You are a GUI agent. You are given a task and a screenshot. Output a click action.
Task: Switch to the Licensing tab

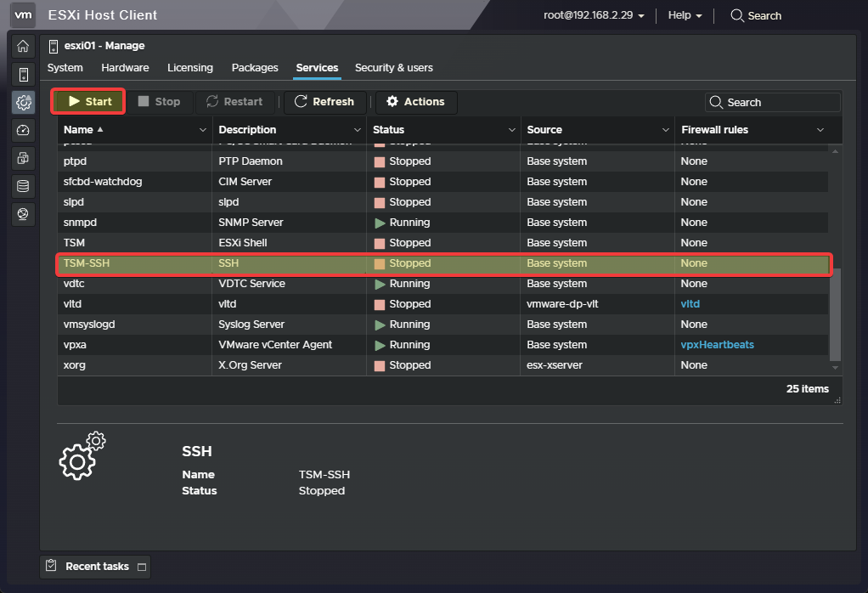point(190,68)
